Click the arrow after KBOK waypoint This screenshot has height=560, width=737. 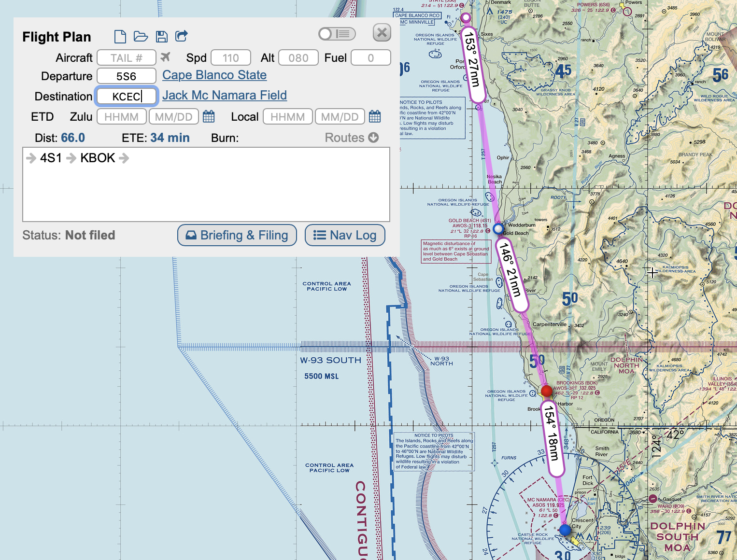[124, 158]
